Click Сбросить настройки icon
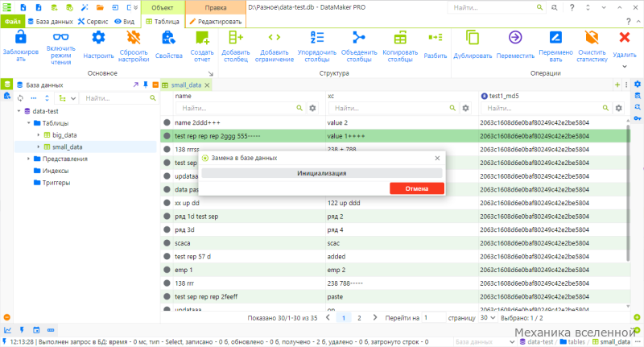 click(134, 38)
